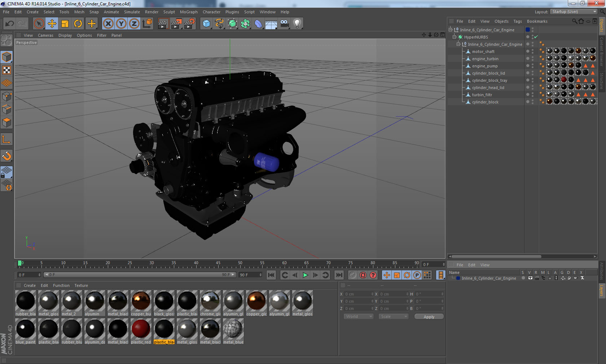606x364 pixels.
Task: Click Make Editable icon in left toolbar
Action: 6,40
